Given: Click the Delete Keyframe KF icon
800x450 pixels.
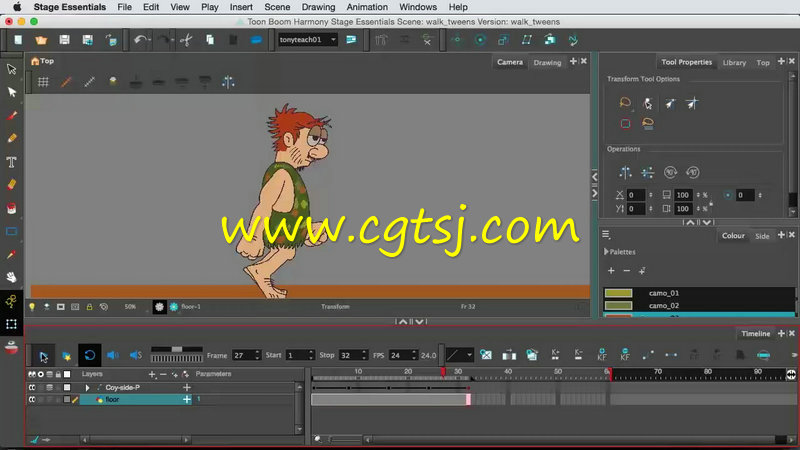Looking at the screenshot, I should point(625,355).
